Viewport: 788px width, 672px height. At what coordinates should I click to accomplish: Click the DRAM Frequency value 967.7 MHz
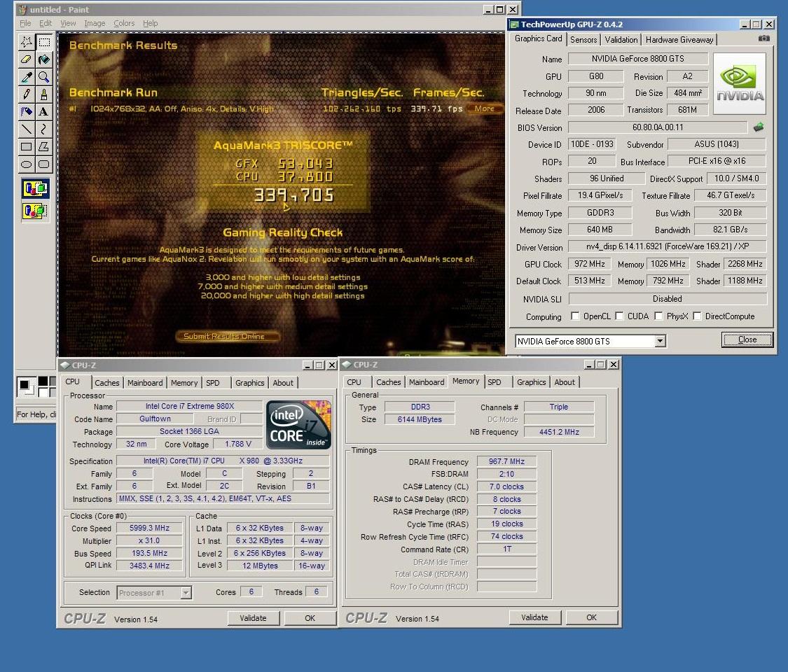(506, 461)
